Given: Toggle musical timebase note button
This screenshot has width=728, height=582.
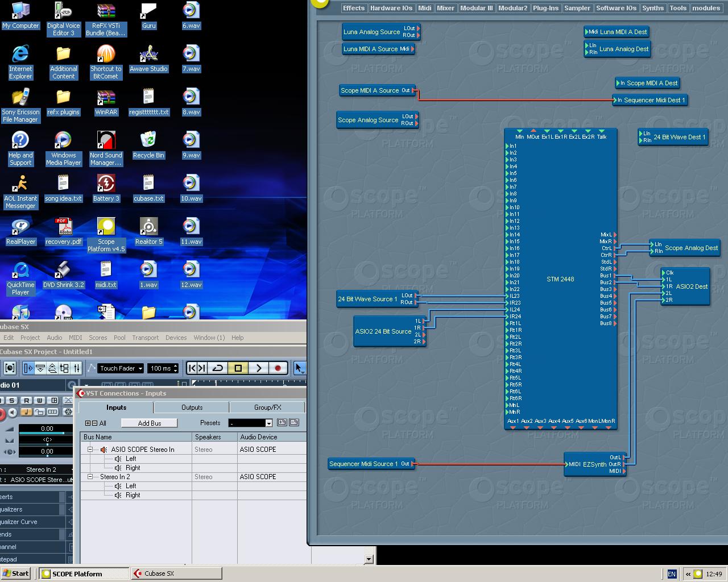Looking at the screenshot, I should pos(26,412).
